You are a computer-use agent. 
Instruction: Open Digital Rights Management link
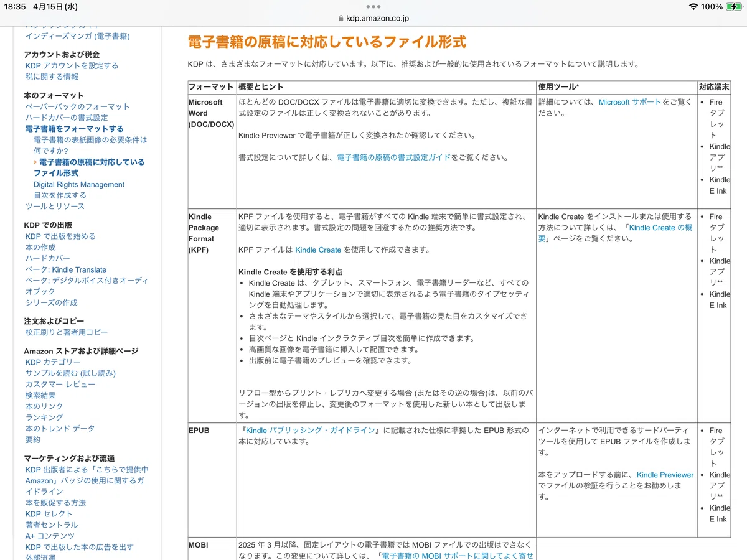click(79, 184)
